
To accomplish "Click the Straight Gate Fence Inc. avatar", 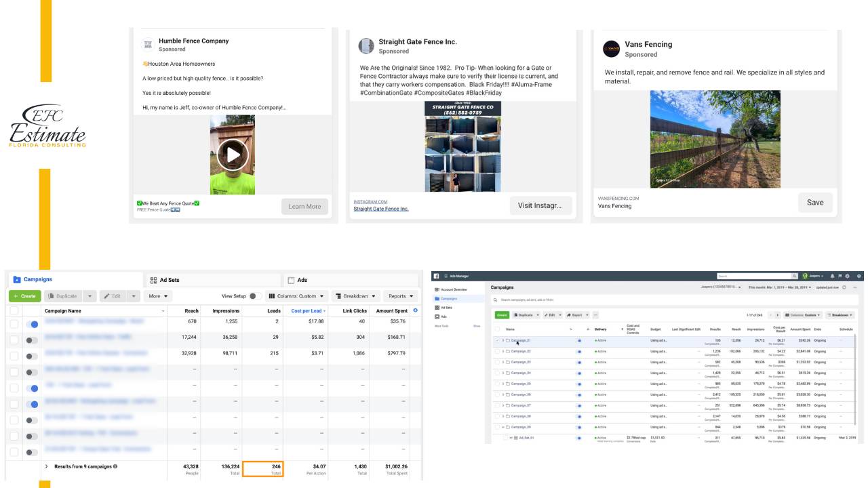I will (366, 45).
